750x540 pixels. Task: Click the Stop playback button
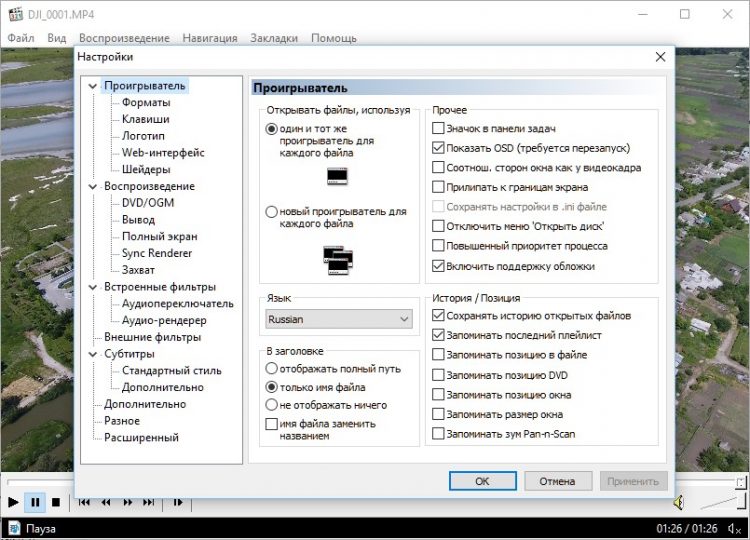click(56, 502)
